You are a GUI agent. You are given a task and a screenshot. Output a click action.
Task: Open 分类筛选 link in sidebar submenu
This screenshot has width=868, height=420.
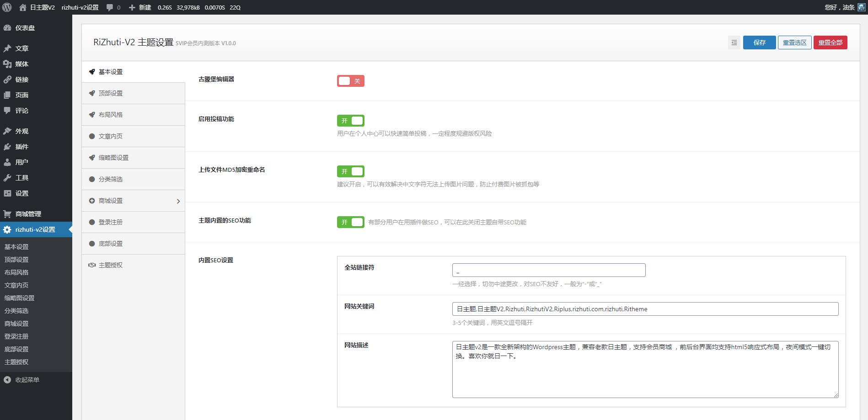pos(16,311)
